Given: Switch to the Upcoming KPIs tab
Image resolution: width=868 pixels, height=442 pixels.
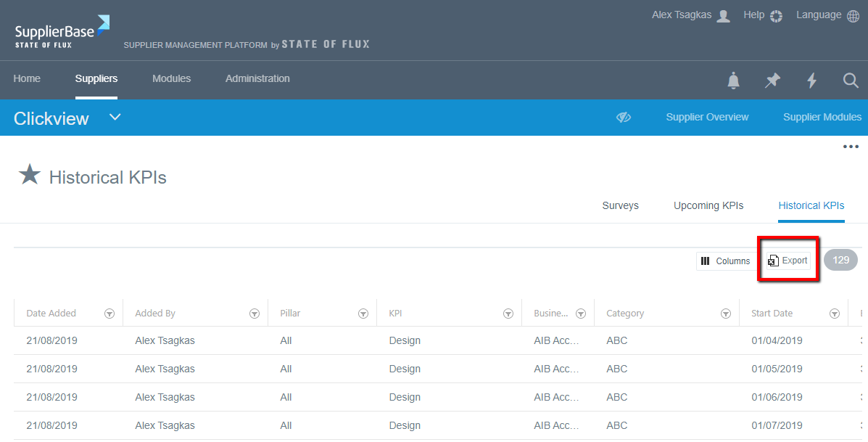Looking at the screenshot, I should (708, 205).
